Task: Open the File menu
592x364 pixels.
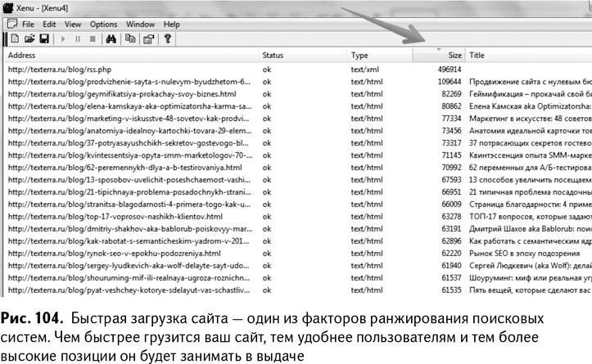Action: point(28,25)
